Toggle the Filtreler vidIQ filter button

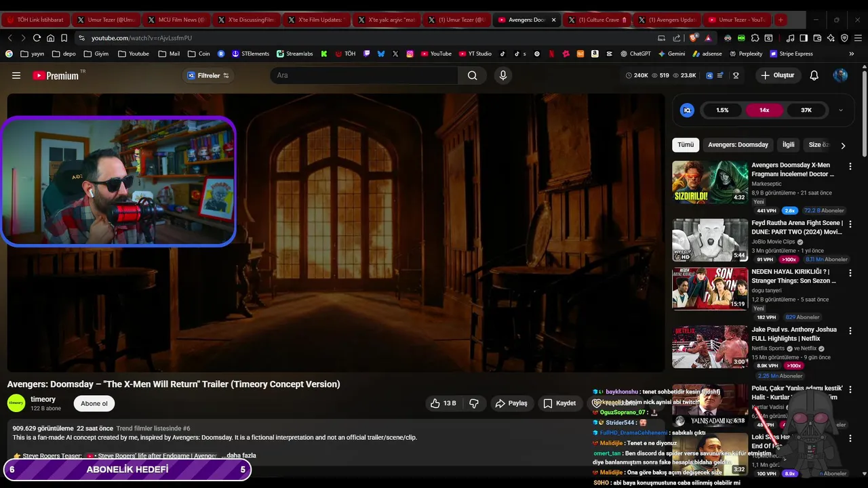pos(208,75)
